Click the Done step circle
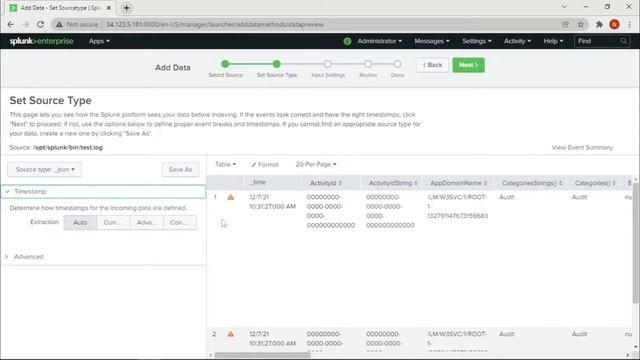 pyautogui.click(x=397, y=64)
